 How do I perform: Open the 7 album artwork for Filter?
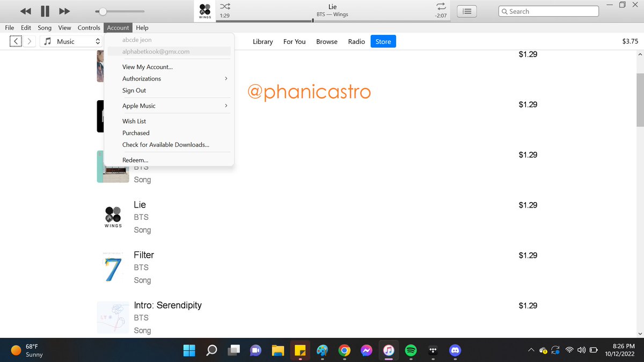point(113,267)
